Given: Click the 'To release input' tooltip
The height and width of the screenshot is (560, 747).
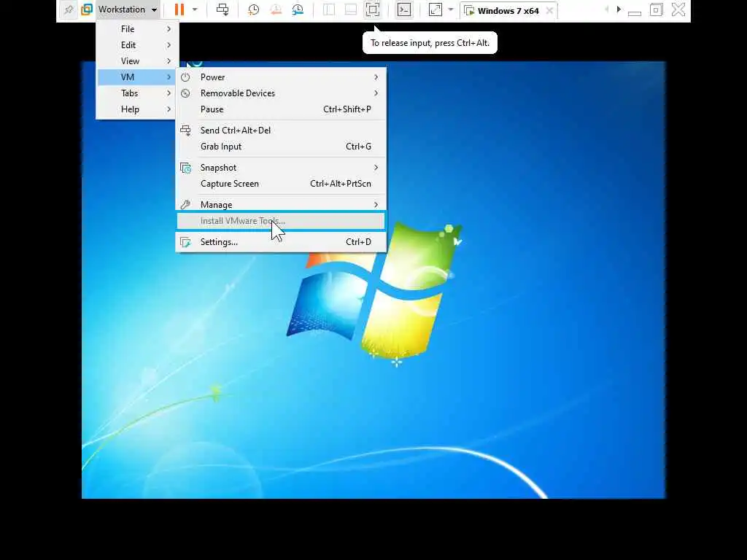Looking at the screenshot, I should [x=430, y=43].
